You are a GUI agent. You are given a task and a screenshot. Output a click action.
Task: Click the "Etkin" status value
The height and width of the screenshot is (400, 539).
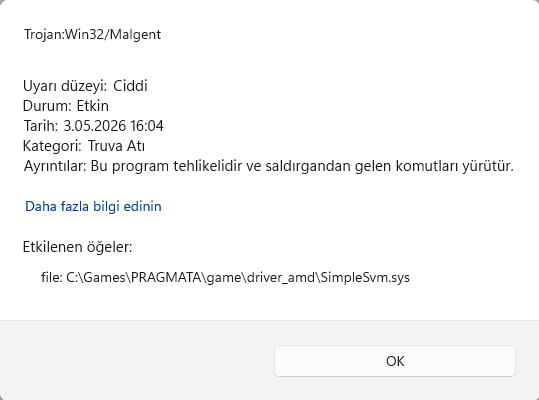pyautogui.click(x=92, y=106)
